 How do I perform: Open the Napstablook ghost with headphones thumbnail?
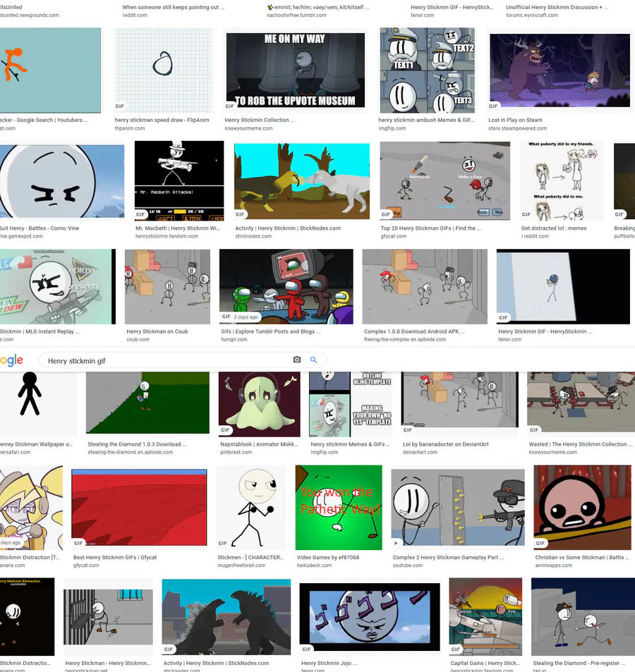click(x=260, y=404)
